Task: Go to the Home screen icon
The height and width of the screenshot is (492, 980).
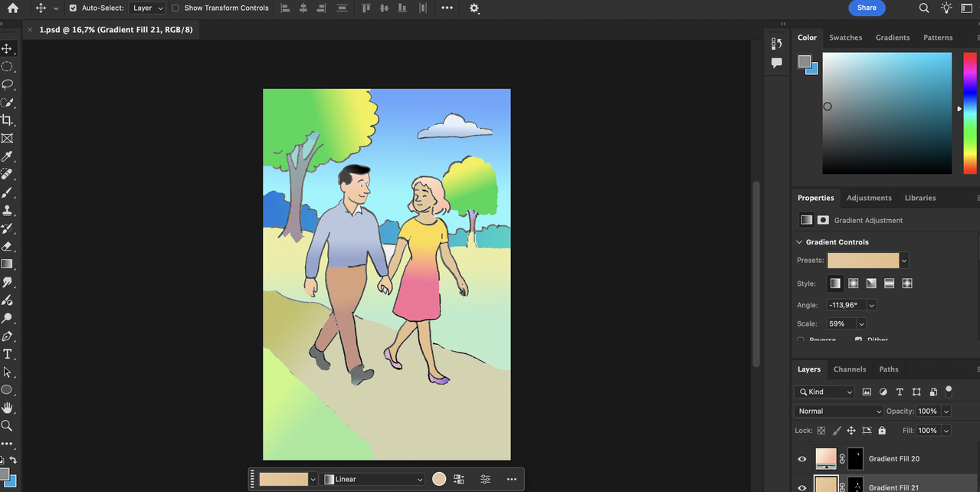Action: point(12,8)
